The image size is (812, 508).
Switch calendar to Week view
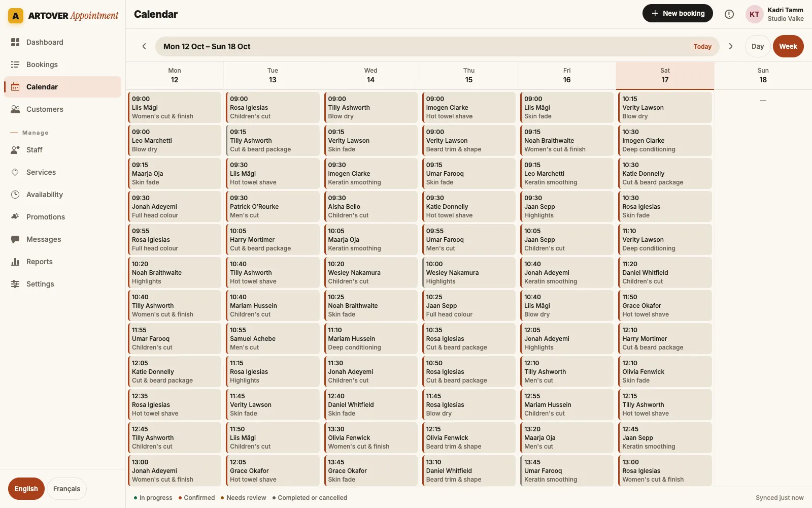pyautogui.click(x=788, y=46)
